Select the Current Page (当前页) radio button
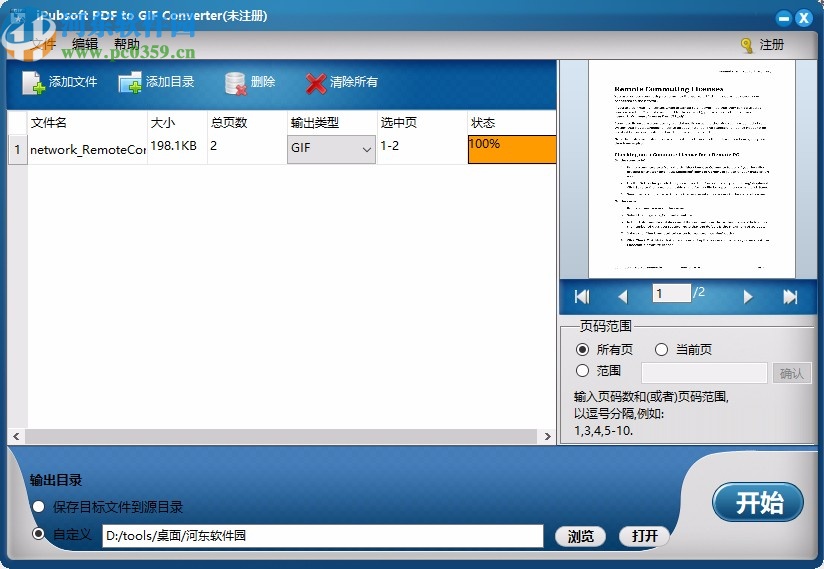Screen dimensions: 824x569 (x=661, y=349)
